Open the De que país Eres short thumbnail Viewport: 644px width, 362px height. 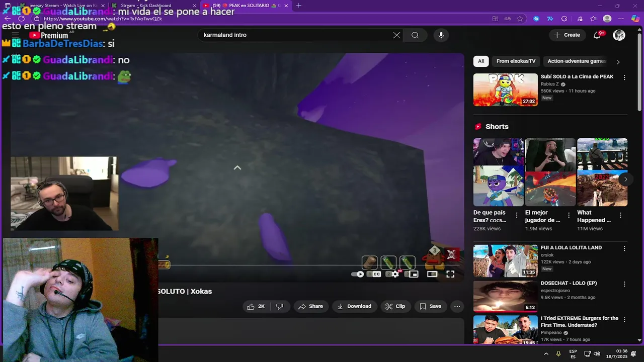[498, 172]
